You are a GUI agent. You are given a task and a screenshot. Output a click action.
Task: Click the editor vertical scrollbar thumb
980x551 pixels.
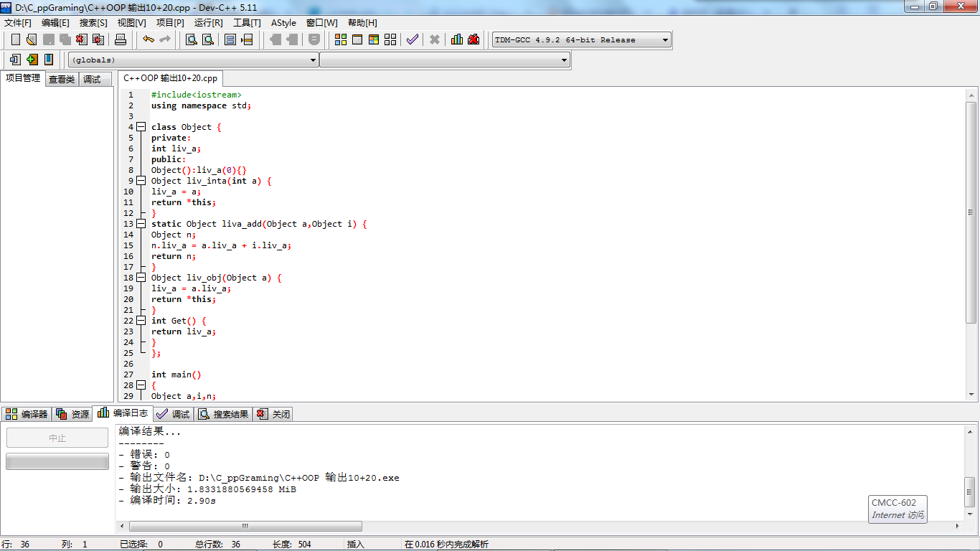(x=971, y=212)
